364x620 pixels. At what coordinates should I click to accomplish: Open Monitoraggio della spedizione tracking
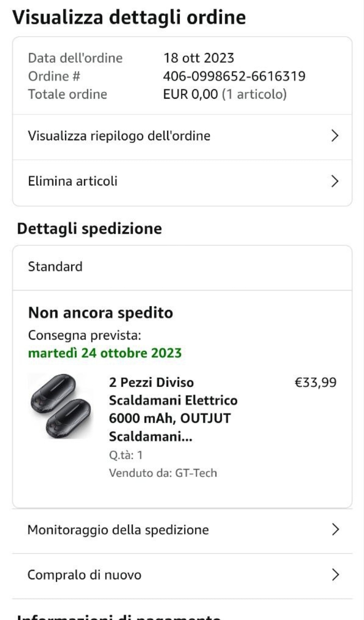(x=118, y=530)
